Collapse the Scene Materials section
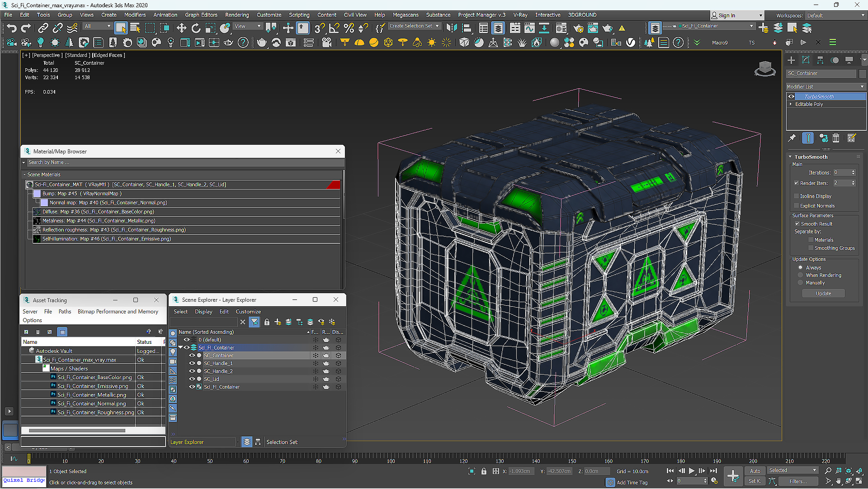The image size is (868, 489). tap(24, 175)
